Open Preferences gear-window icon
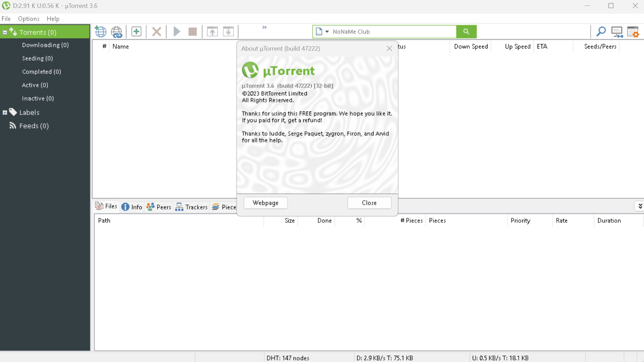This screenshot has width=644, height=362. click(x=633, y=31)
